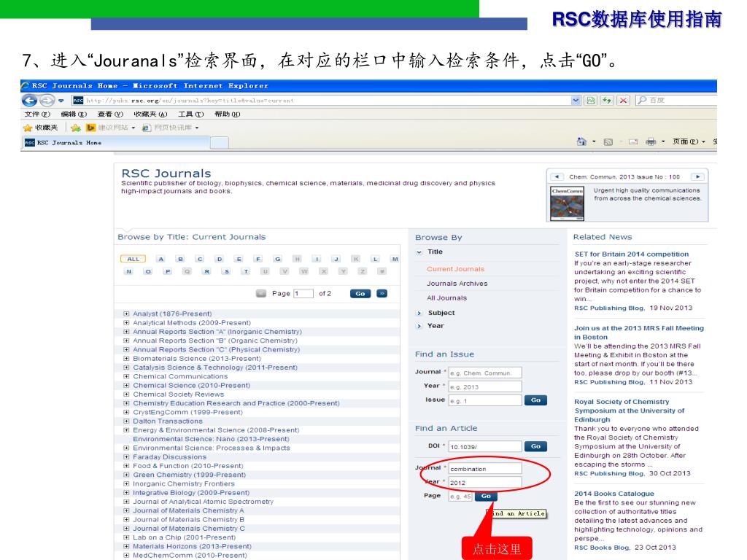This screenshot has height=560, width=747.
Task: Expand the Year browse section
Action: (419, 326)
